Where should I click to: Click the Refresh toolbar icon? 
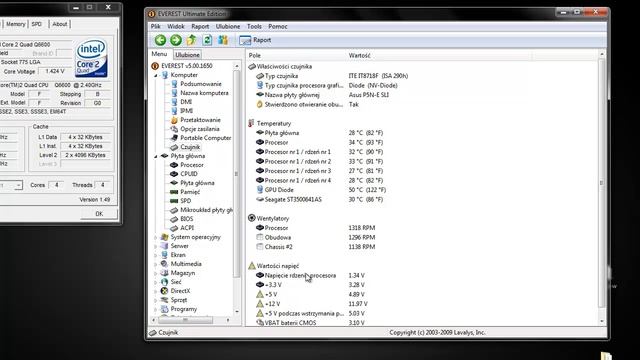pyautogui.click(x=207, y=40)
